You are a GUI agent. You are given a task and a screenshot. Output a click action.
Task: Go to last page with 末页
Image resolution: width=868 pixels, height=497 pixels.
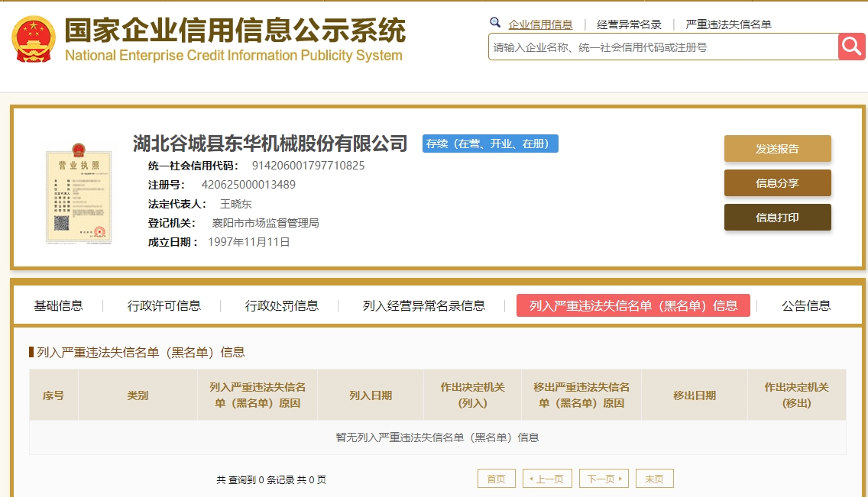tap(655, 479)
